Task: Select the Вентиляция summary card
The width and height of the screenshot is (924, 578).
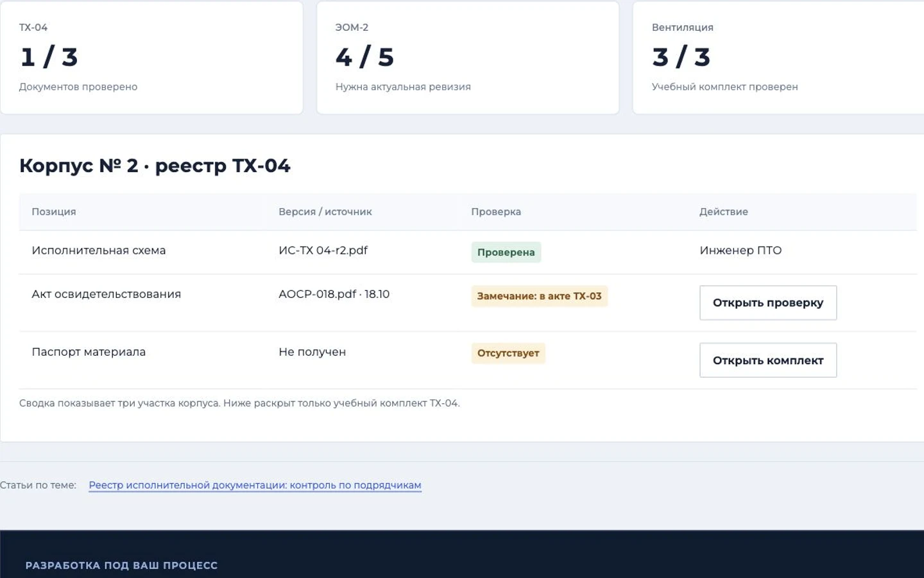Action: pyautogui.click(x=778, y=57)
